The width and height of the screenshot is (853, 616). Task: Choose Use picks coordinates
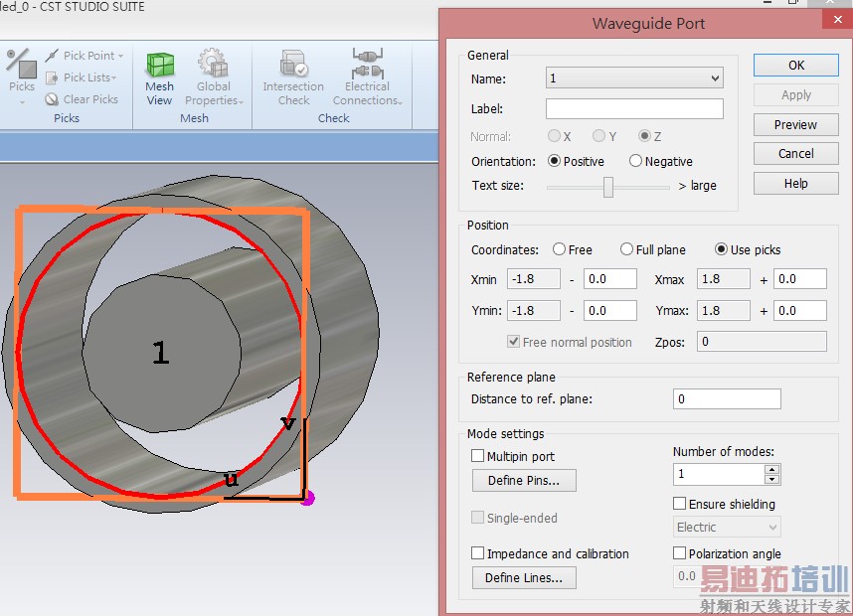(721, 249)
